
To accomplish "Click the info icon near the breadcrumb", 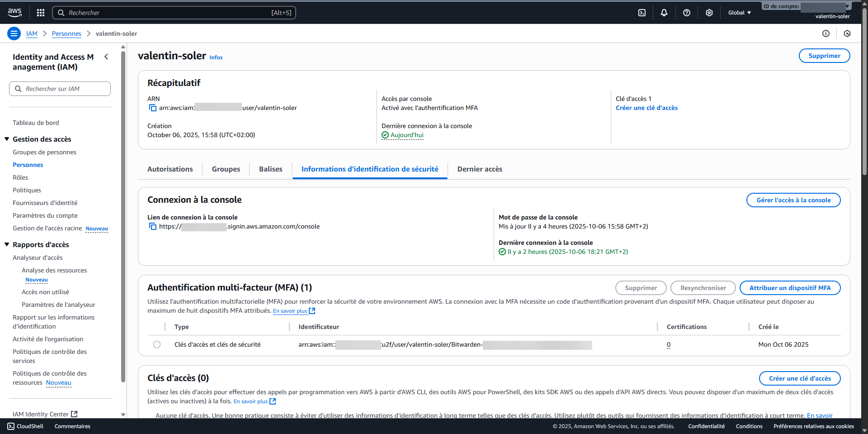I will pos(826,33).
